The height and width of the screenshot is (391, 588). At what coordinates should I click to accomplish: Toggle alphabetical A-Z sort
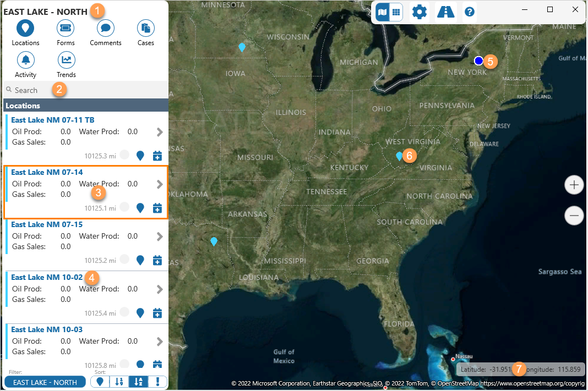[138, 382]
